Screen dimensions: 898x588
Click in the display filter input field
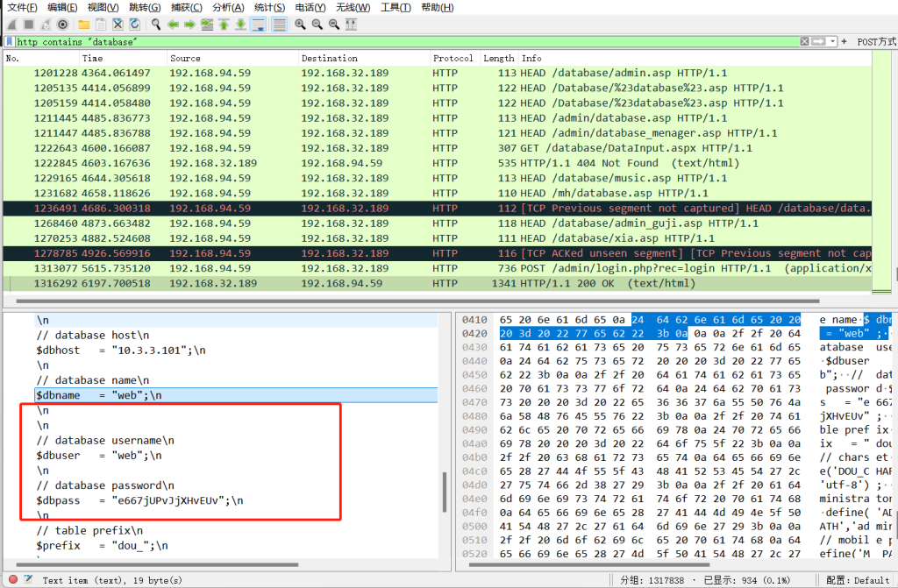tap(407, 42)
